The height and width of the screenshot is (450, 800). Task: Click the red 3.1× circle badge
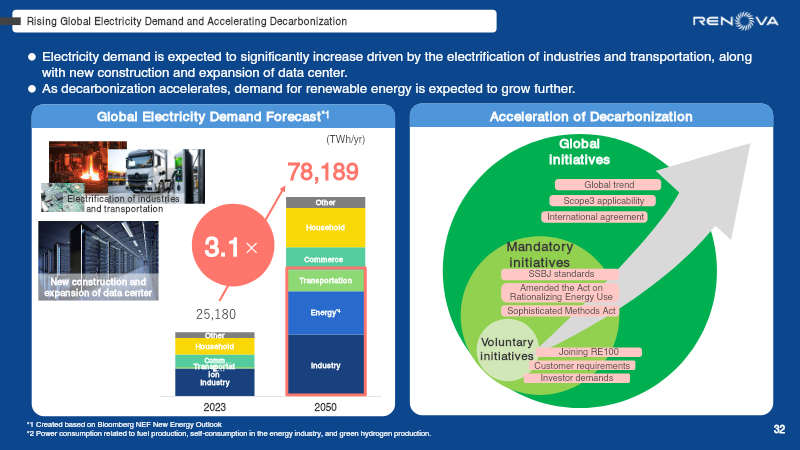(231, 247)
